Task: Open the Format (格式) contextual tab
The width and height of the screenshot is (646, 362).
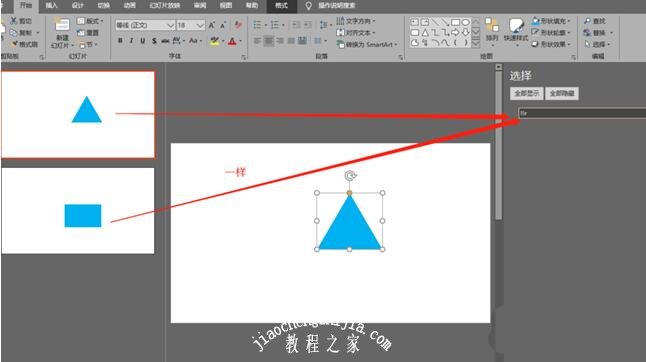Action: point(282,5)
